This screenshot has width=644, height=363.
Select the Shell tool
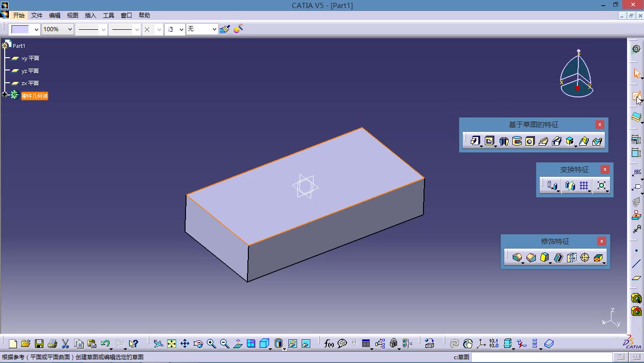559,258
